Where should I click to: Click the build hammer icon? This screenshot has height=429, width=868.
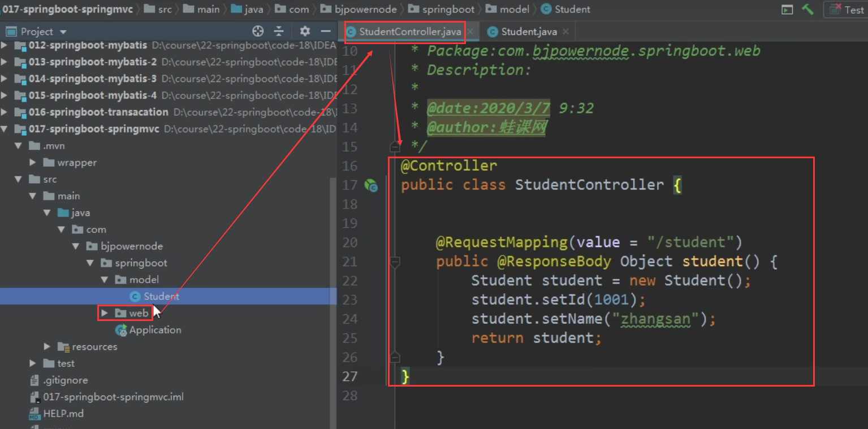(808, 9)
